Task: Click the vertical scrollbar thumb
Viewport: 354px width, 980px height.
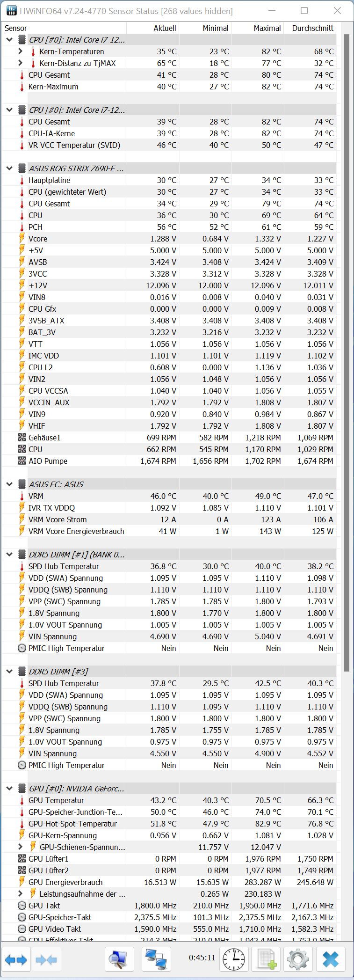Action: tap(347, 351)
